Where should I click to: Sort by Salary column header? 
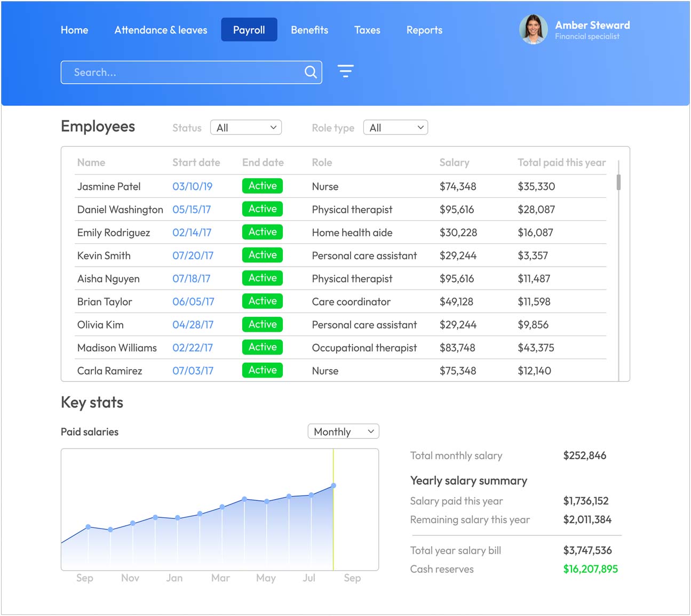[x=454, y=163]
